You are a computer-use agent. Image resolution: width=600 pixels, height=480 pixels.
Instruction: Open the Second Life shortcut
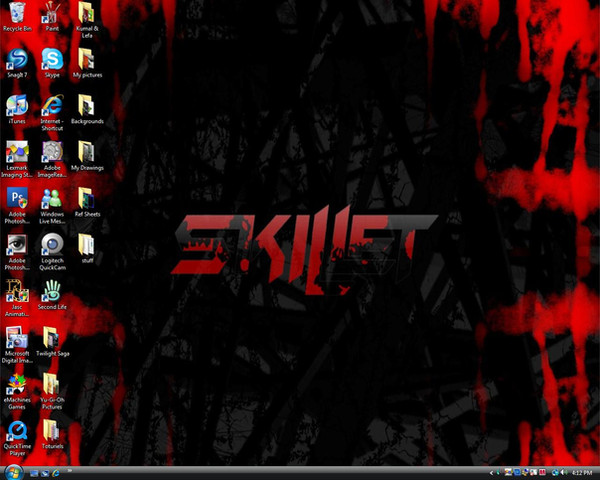(52, 295)
